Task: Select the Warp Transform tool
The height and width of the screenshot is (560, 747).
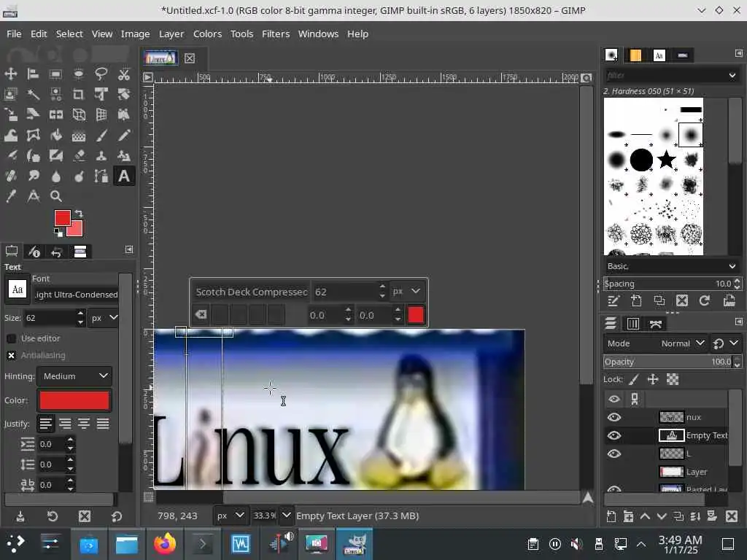Action: pyautogui.click(x=10, y=135)
